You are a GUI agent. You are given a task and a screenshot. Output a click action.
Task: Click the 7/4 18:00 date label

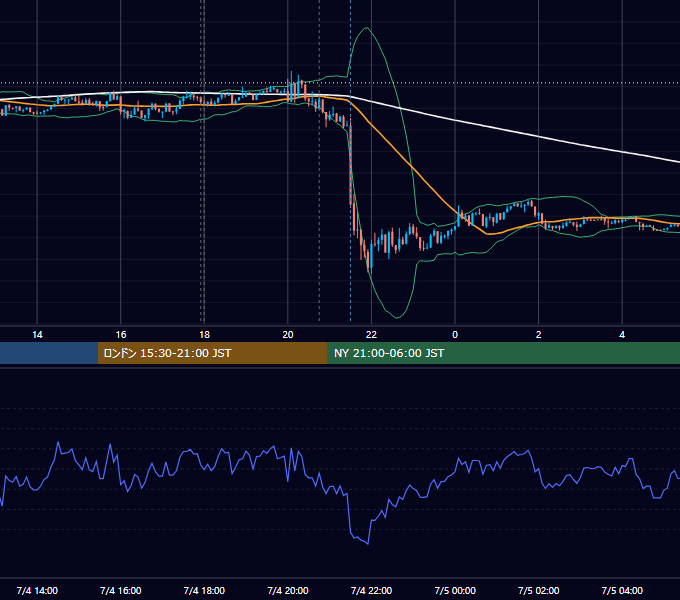point(204,590)
